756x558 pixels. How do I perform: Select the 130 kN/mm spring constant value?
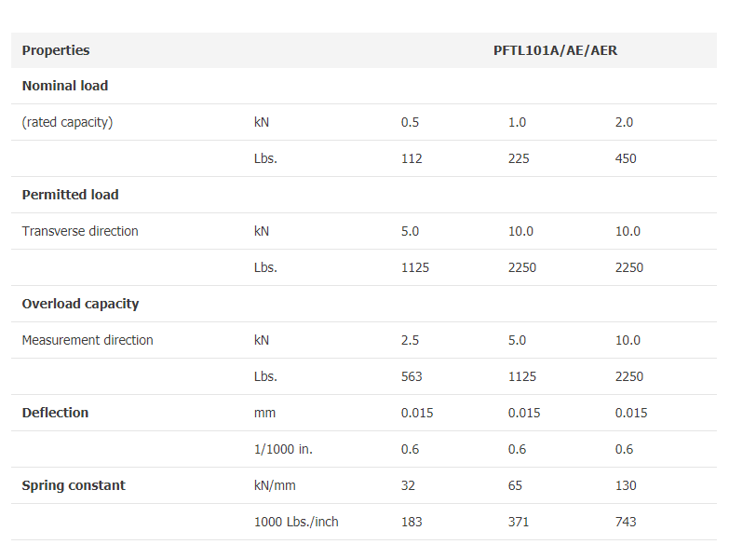[x=626, y=485]
